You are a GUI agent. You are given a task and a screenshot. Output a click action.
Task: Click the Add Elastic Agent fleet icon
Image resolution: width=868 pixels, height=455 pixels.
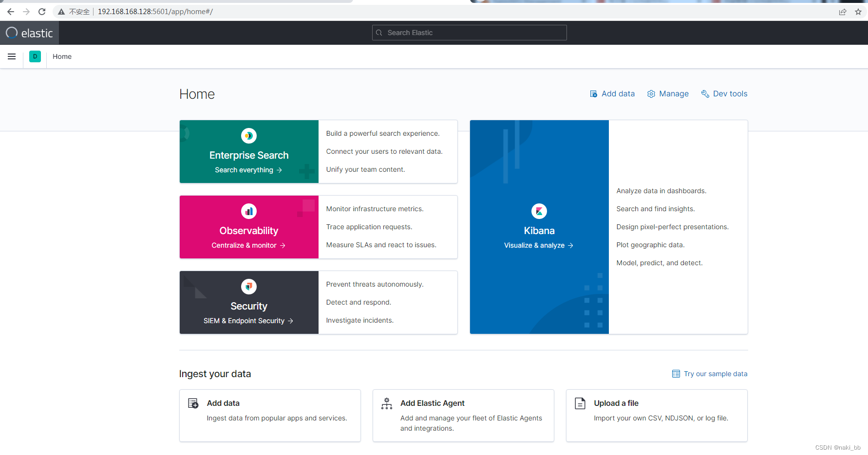coord(386,403)
